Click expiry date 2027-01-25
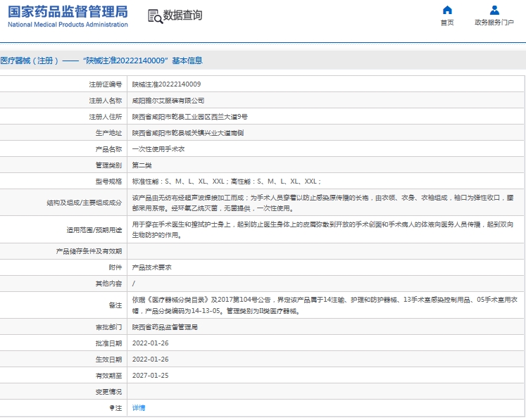This screenshot has width=526, height=420. click(150, 376)
